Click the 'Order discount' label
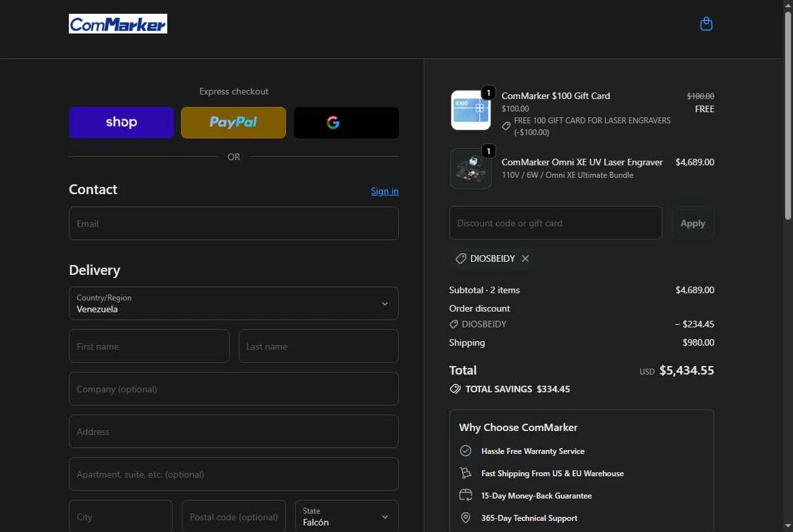The image size is (793, 532). pos(479,308)
